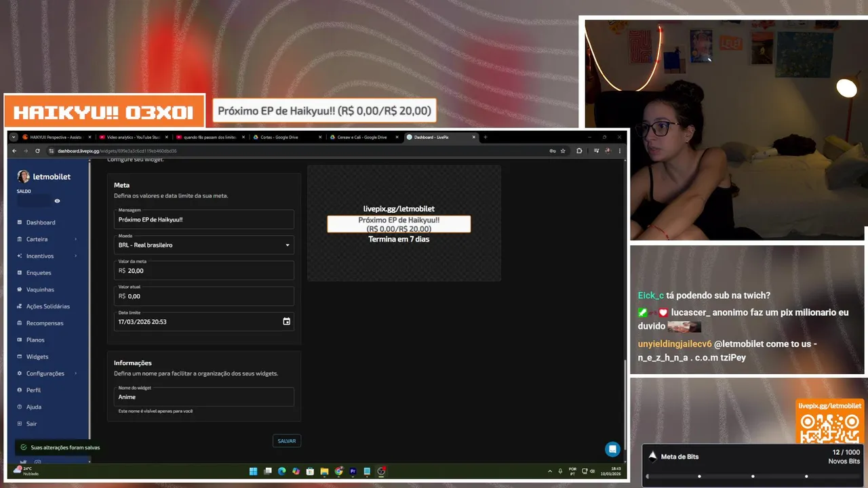Open weather widget 24°C Nublado
Viewport: 868px width, 488px height.
point(26,471)
